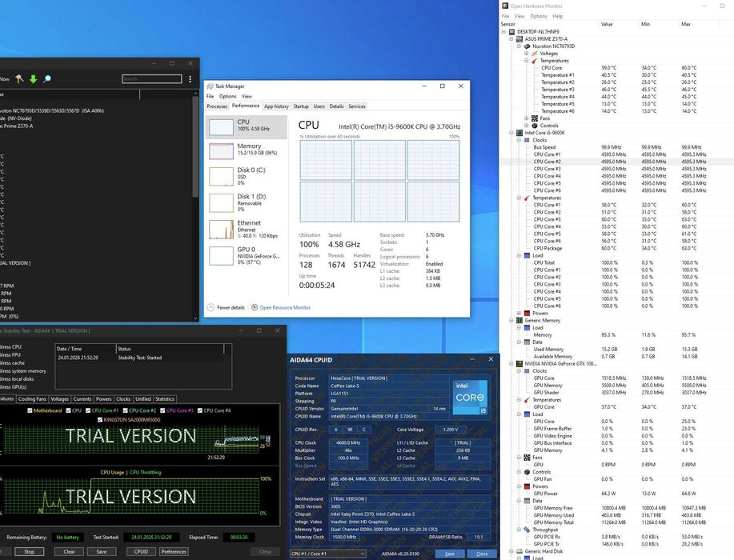Click the Powers icon under Intel Core i5-9600K
Viewport: 734px width, 560px height.
(527, 313)
